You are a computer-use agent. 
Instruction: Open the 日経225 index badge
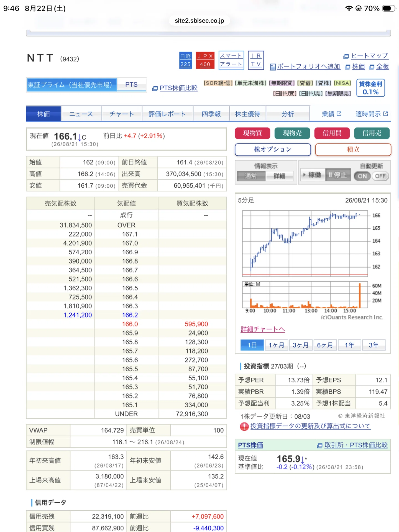tap(185, 60)
